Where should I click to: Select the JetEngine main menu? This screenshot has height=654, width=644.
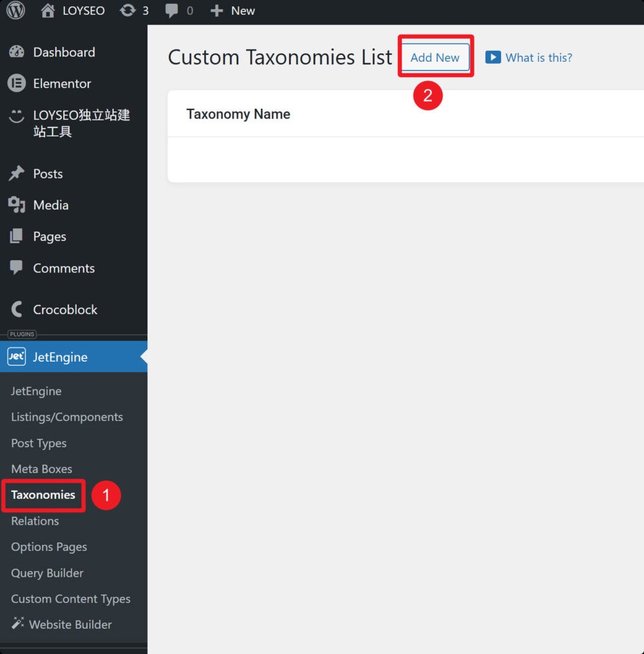pyautogui.click(x=73, y=357)
